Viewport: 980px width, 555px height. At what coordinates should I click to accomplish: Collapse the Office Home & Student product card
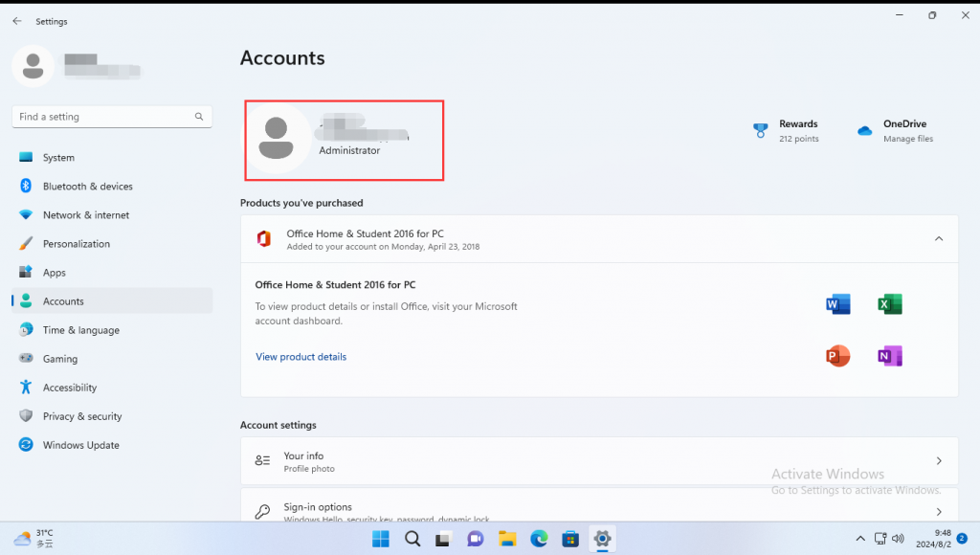tap(939, 239)
